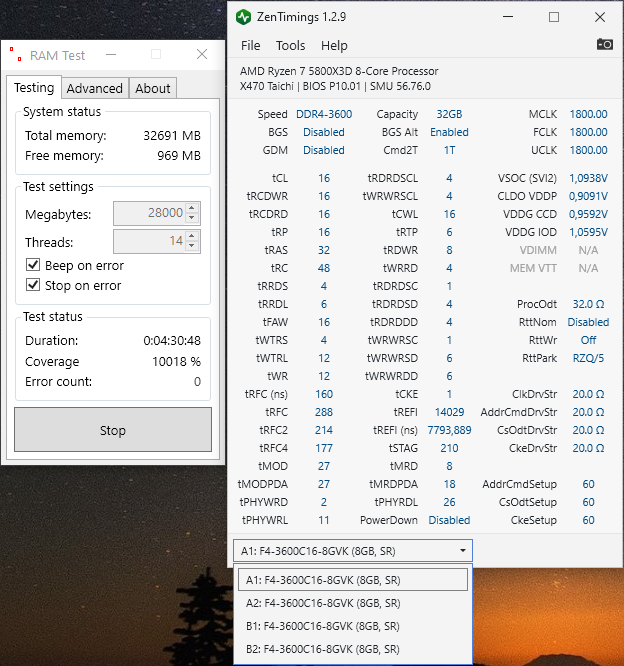
Task: Click the FCLK value 1800.00
Action: point(588,132)
